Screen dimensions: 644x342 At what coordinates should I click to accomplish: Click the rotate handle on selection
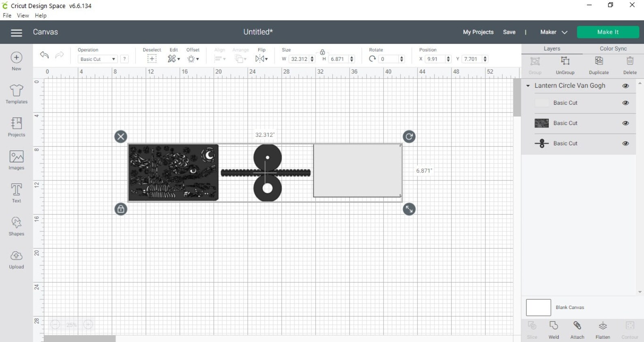coord(409,137)
